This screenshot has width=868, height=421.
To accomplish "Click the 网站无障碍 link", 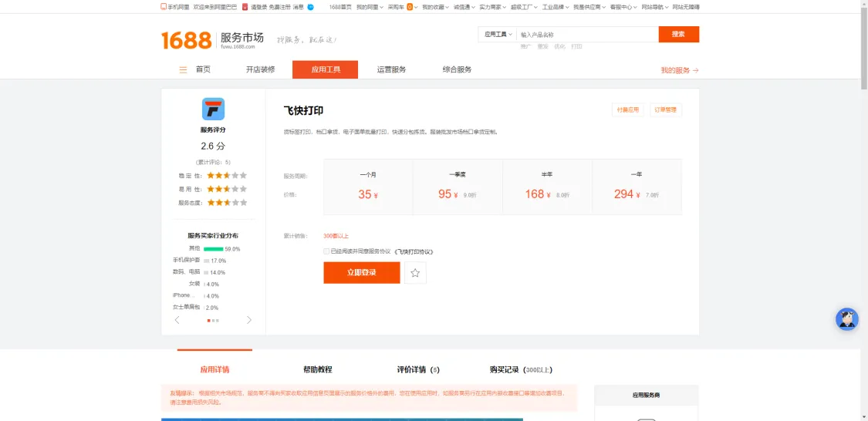I will tap(686, 7).
